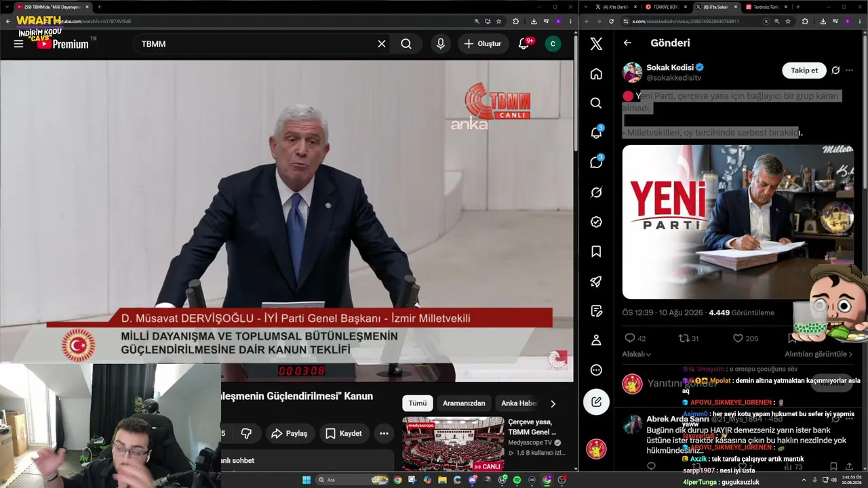
Task: Switch to the Terörsüz Türk browser tab
Action: pyautogui.click(x=766, y=7)
